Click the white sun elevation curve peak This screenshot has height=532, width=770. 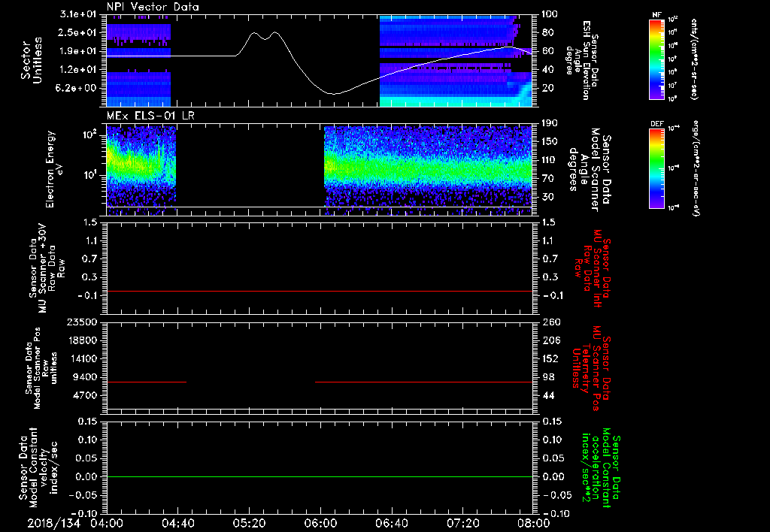tap(275, 33)
